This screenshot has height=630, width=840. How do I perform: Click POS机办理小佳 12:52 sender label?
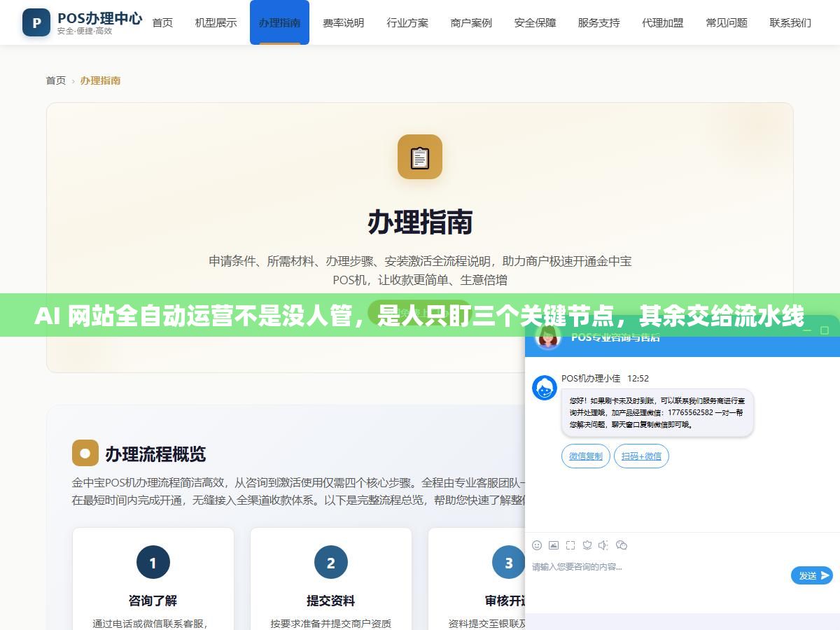click(x=605, y=378)
